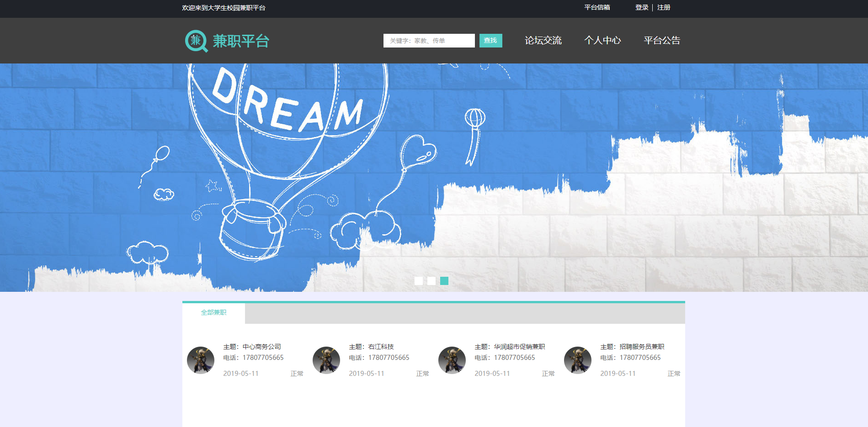Open avatar of 中心商务公司 listing
This screenshot has width=868, height=427.
pos(201,360)
